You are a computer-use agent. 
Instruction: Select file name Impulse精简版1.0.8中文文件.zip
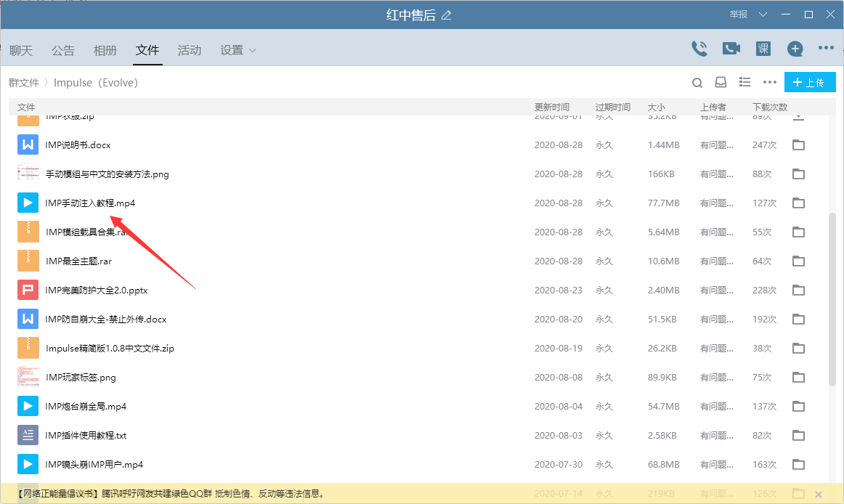coord(110,349)
